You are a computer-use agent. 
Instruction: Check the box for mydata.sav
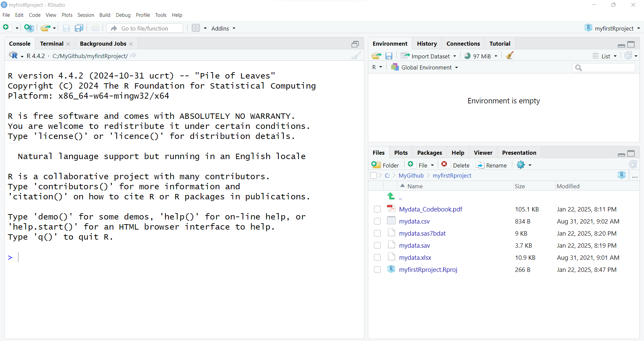(377, 245)
